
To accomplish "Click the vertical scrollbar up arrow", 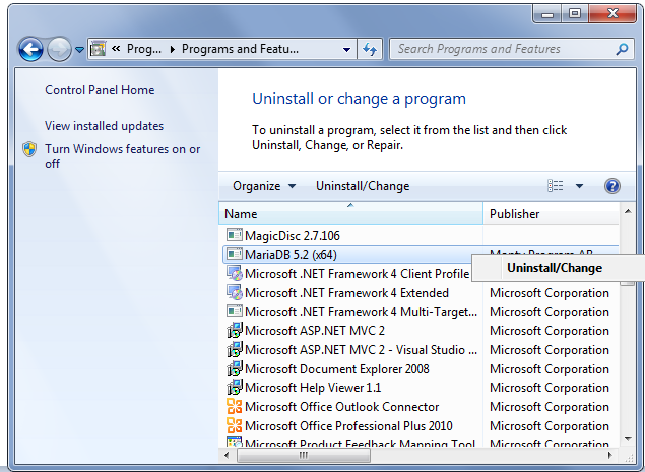I will 628,211.
